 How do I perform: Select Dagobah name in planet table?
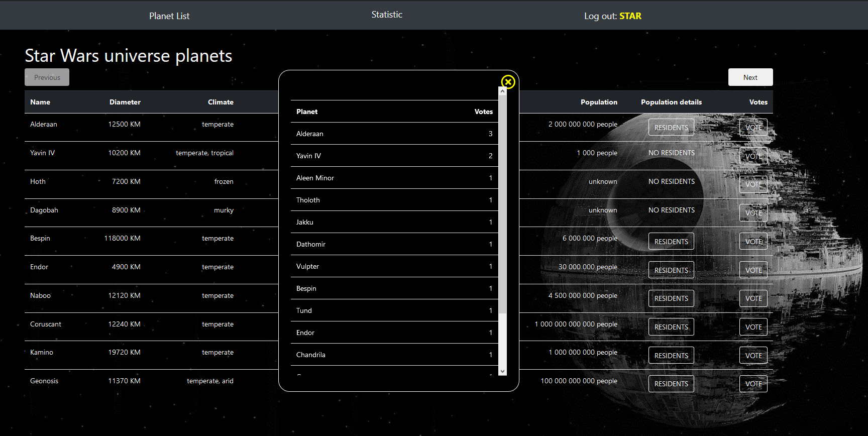point(44,210)
